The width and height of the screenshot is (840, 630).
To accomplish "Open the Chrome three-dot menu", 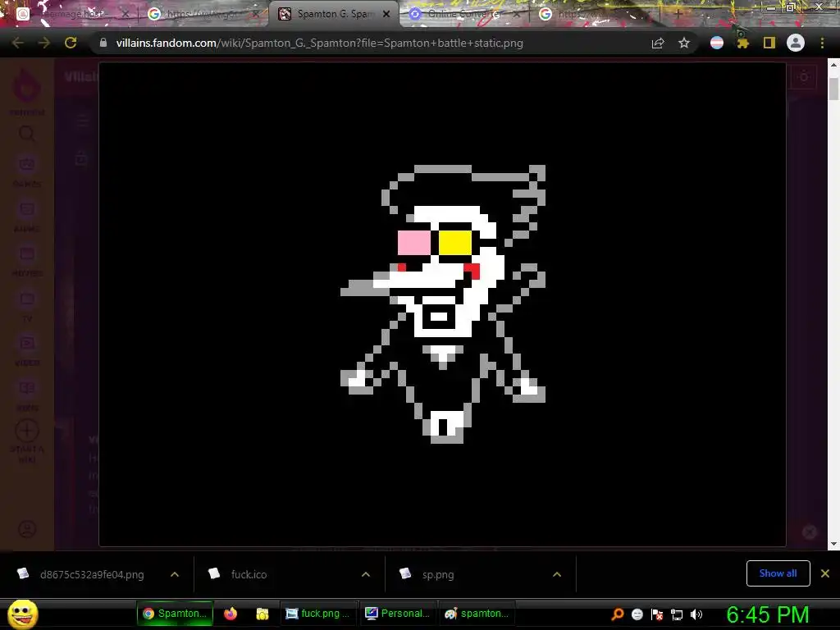I will [x=822, y=43].
